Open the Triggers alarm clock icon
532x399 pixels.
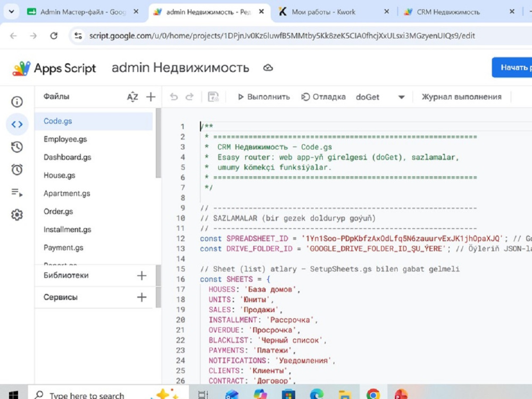point(17,169)
